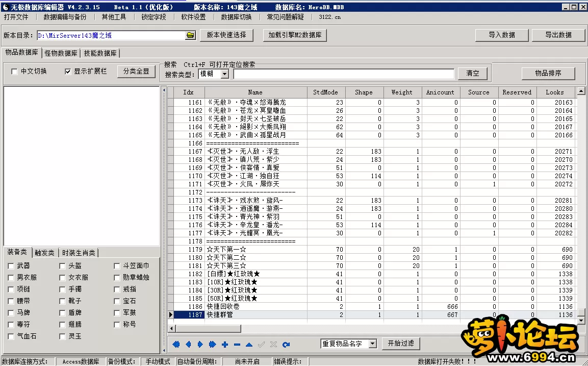588x366 pixels.
Task: Click vertical scrollbar up arrow of grid
Action: pos(581,91)
